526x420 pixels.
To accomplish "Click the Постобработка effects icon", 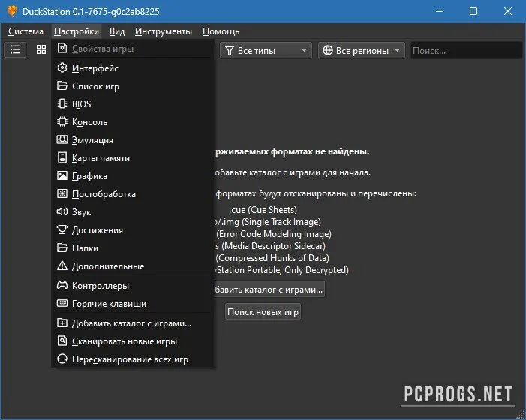I will 62,193.
